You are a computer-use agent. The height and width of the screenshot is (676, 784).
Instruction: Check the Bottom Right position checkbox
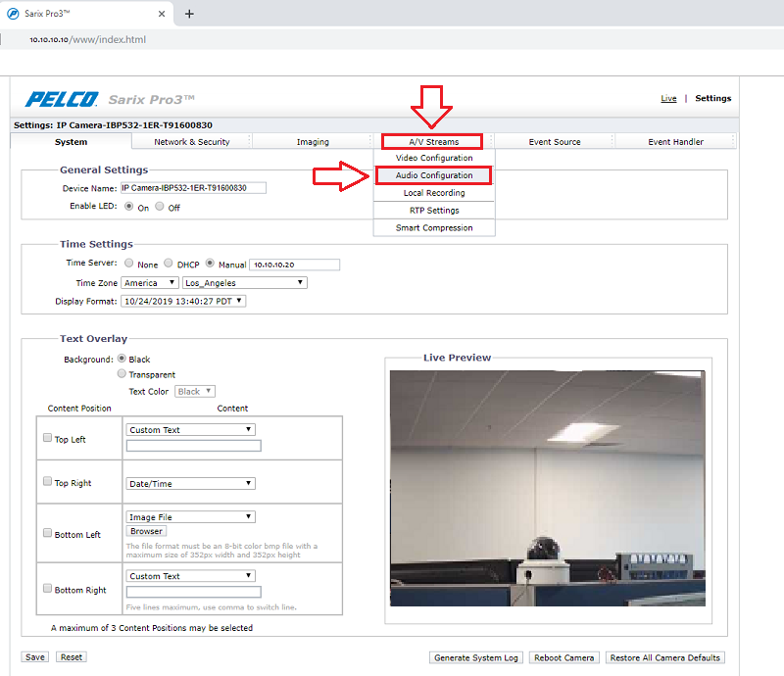point(47,588)
